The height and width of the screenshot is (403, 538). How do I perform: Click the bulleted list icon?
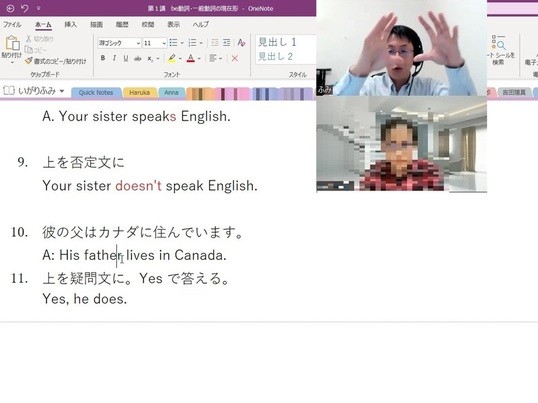click(173, 43)
